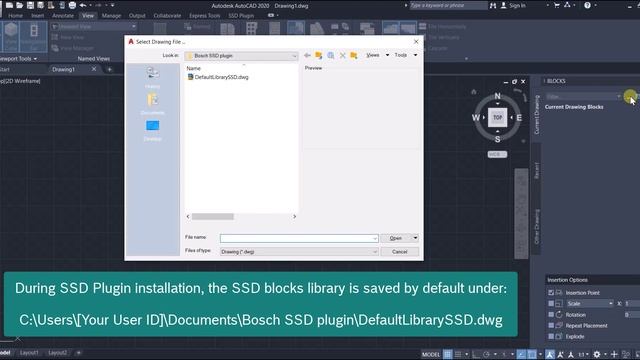This screenshot has width=640, height=360.
Task: Open the Home ribbon tab
Action: click(x=16, y=16)
